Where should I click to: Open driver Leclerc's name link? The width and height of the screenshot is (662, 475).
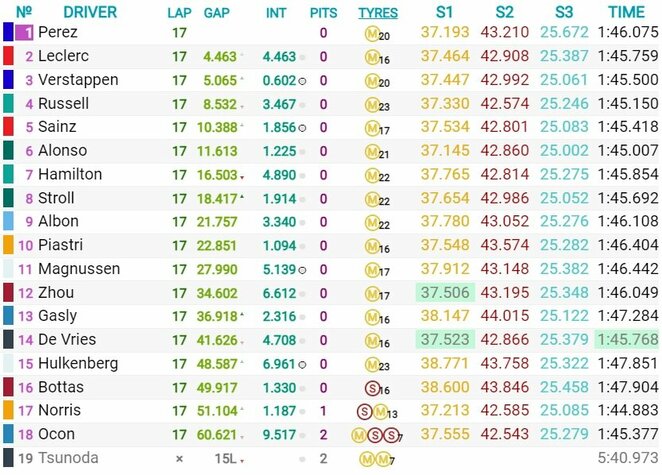(66, 56)
